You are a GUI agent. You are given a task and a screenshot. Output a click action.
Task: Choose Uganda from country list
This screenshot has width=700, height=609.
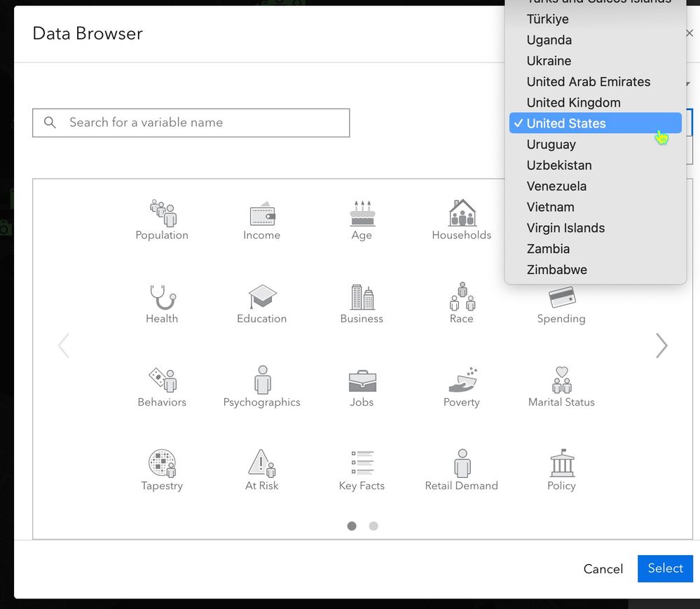(595, 40)
